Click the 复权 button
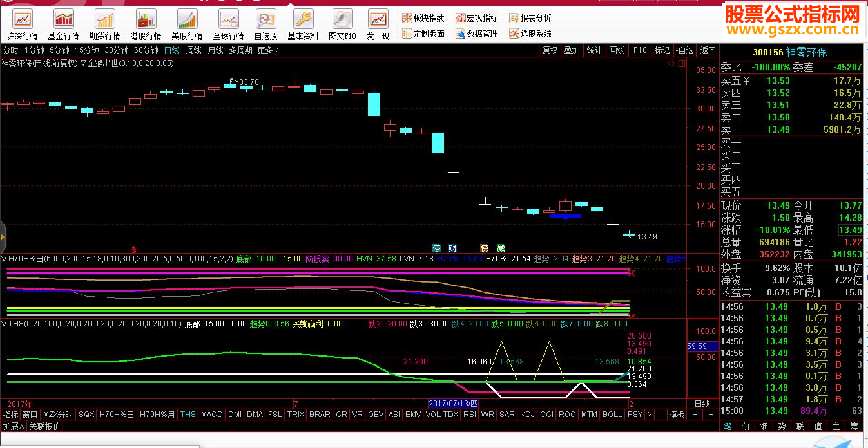The image size is (868, 448). click(550, 50)
